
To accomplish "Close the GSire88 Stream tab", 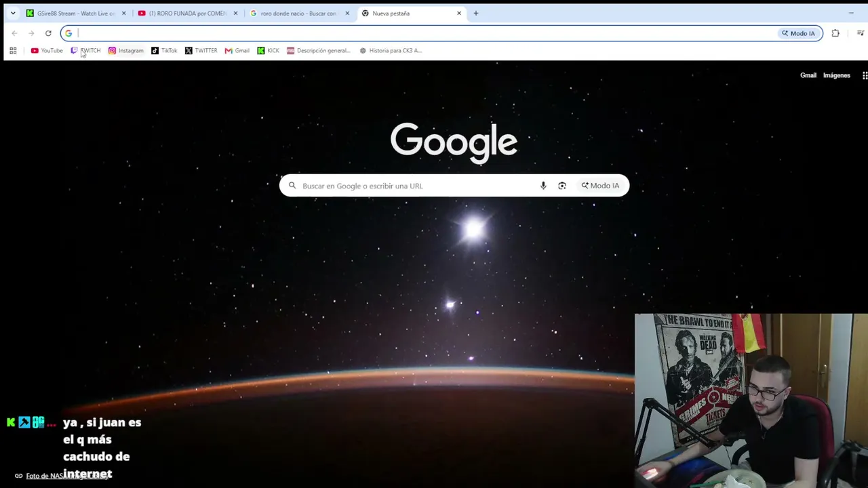I will click(x=123, y=14).
